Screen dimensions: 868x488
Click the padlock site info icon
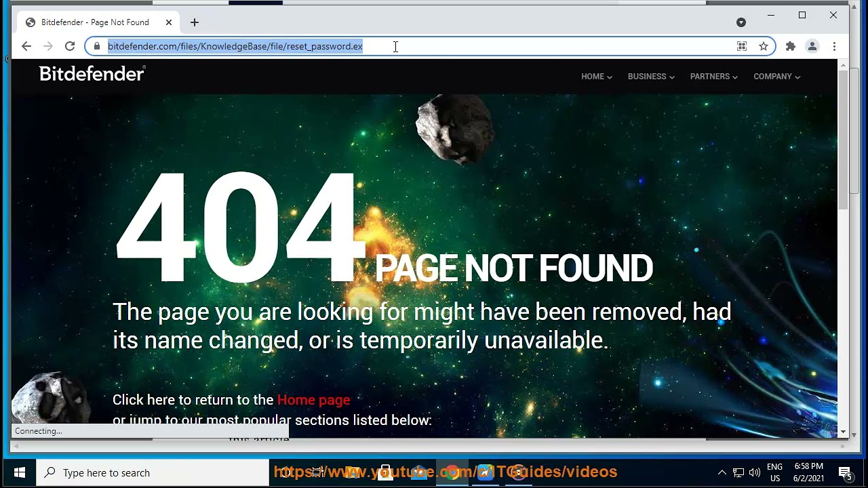point(97,46)
